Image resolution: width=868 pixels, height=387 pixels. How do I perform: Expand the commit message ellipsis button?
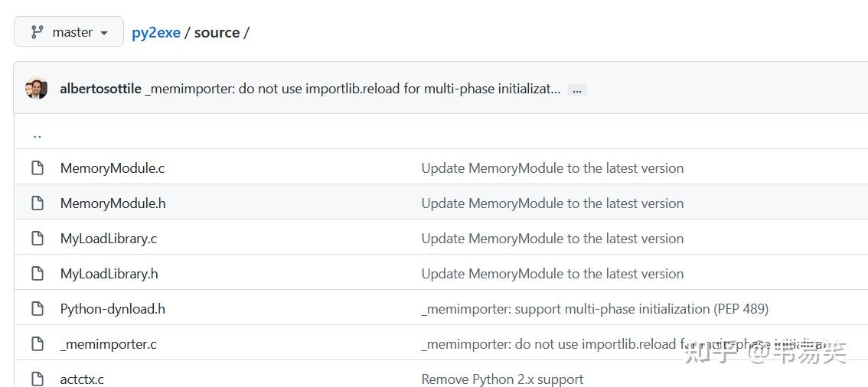coord(577,89)
